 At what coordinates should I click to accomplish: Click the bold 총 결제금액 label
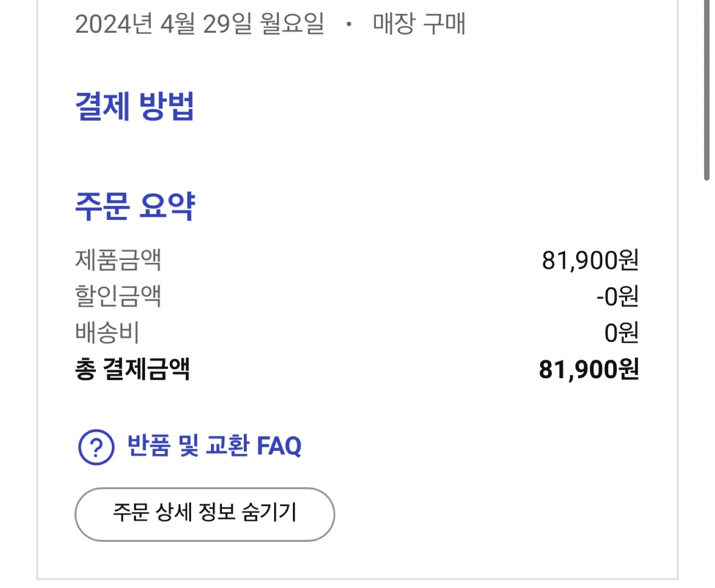pyautogui.click(x=133, y=369)
